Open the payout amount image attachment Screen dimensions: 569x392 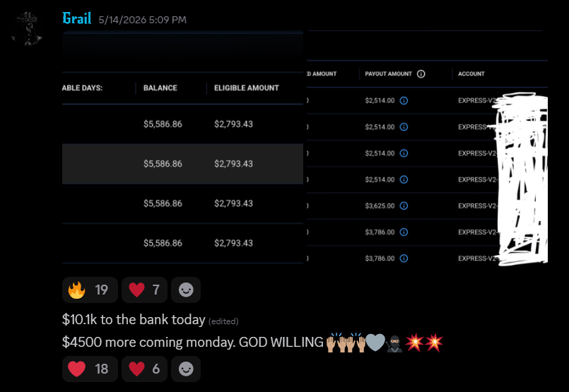click(x=427, y=148)
